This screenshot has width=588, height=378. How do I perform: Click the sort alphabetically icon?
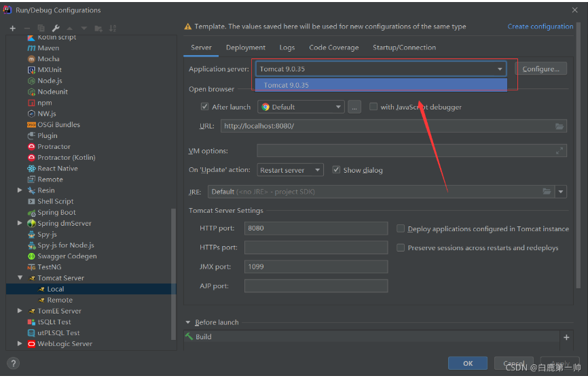113,28
